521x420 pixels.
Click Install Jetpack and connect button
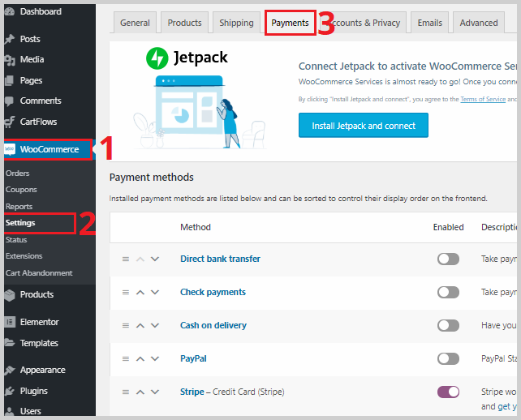[x=364, y=125]
